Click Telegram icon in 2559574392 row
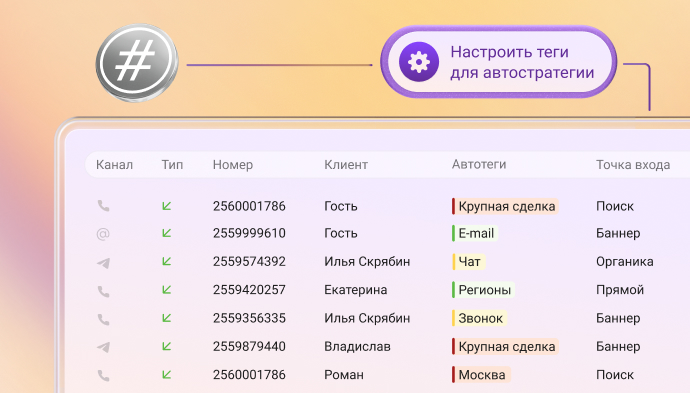Image resolution: width=690 pixels, height=393 pixels. (x=103, y=263)
